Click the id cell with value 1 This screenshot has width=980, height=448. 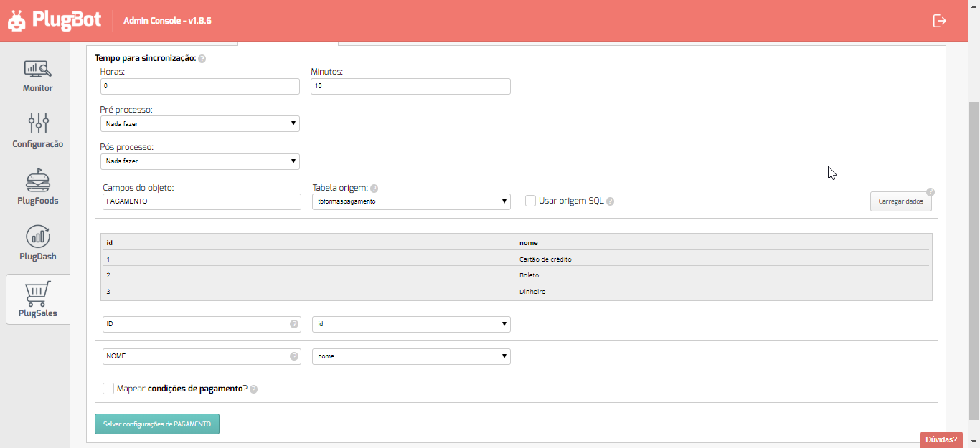(108, 259)
